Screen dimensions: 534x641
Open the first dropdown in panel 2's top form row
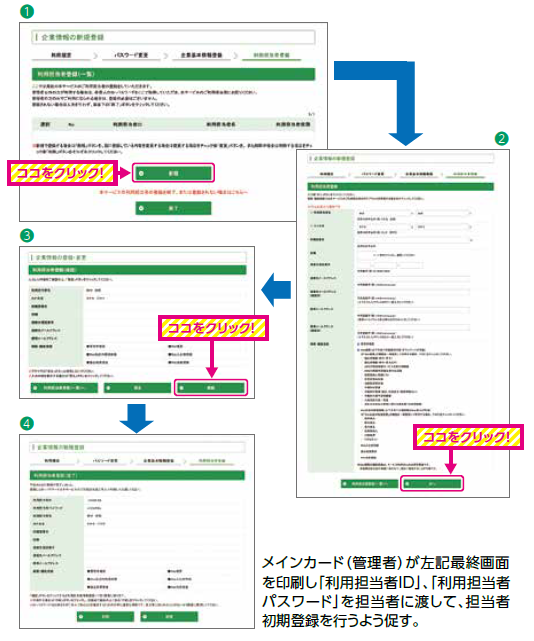[x=386, y=213]
